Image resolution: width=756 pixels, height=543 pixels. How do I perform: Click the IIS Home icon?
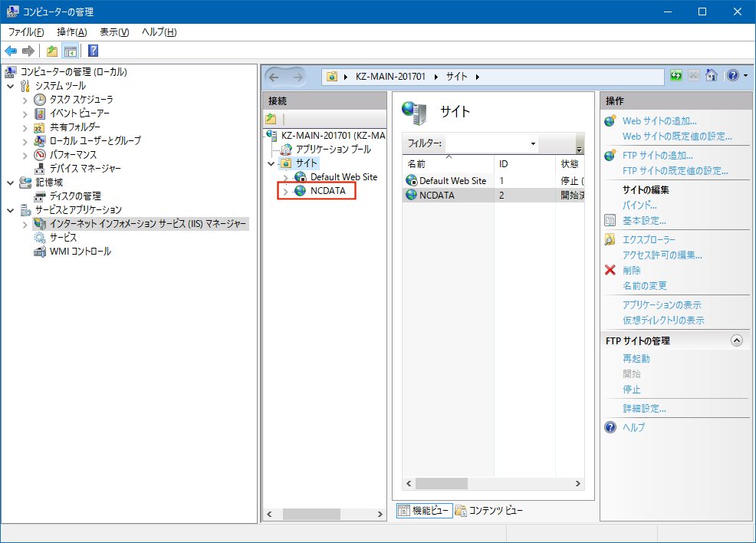click(712, 75)
